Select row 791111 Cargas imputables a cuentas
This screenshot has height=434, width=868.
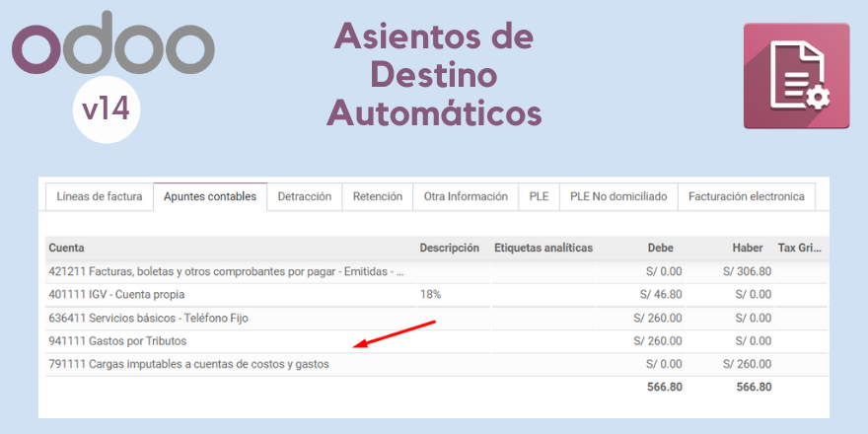point(436,365)
